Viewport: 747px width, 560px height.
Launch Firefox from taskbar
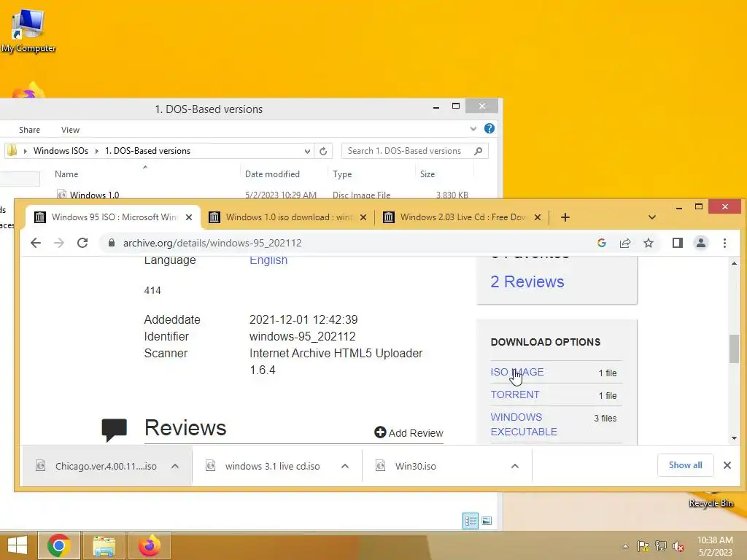coord(149,545)
